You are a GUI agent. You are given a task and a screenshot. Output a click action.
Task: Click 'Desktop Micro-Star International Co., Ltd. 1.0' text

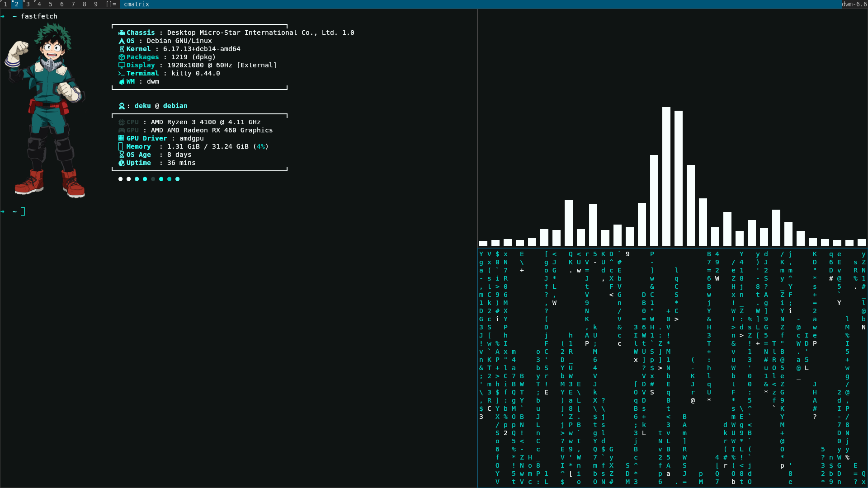pyautogui.click(x=260, y=33)
